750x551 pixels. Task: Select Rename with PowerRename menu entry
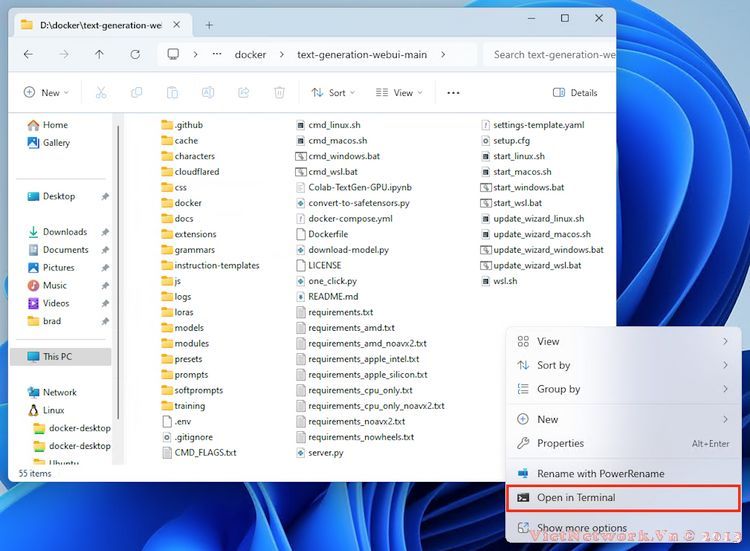(599, 474)
